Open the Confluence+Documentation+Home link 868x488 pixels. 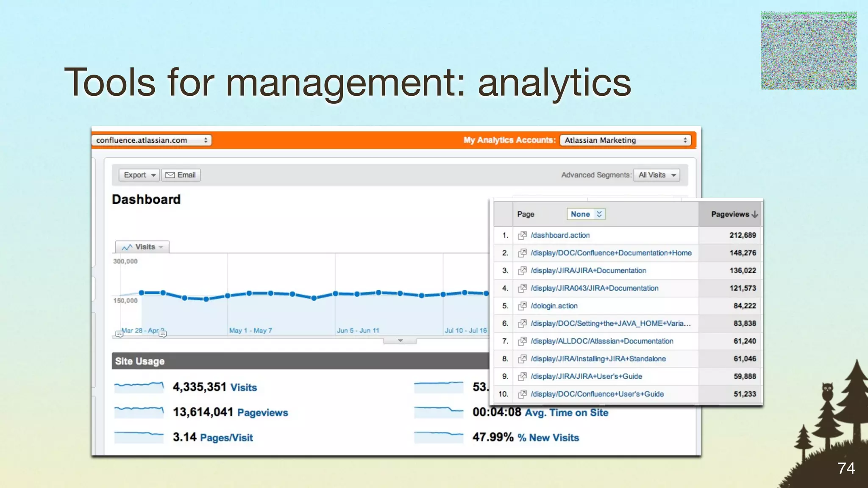611,253
